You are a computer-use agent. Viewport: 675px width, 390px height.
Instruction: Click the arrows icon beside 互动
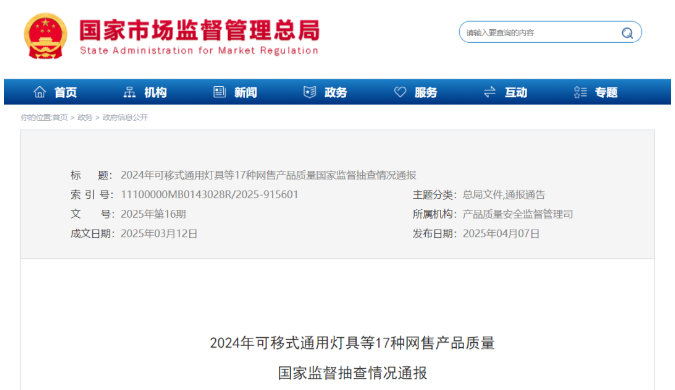pyautogui.click(x=489, y=92)
